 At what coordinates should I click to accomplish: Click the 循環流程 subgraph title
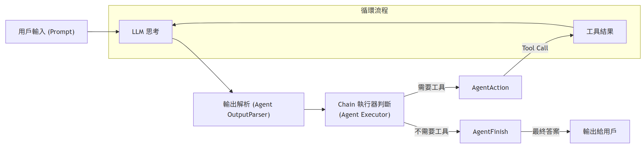pos(374,10)
